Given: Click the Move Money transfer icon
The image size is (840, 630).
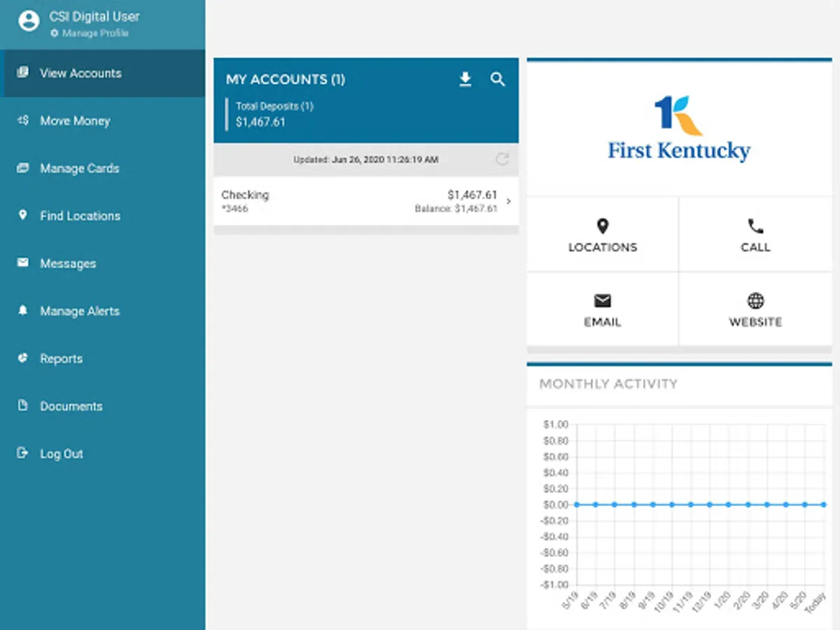Looking at the screenshot, I should [x=23, y=120].
